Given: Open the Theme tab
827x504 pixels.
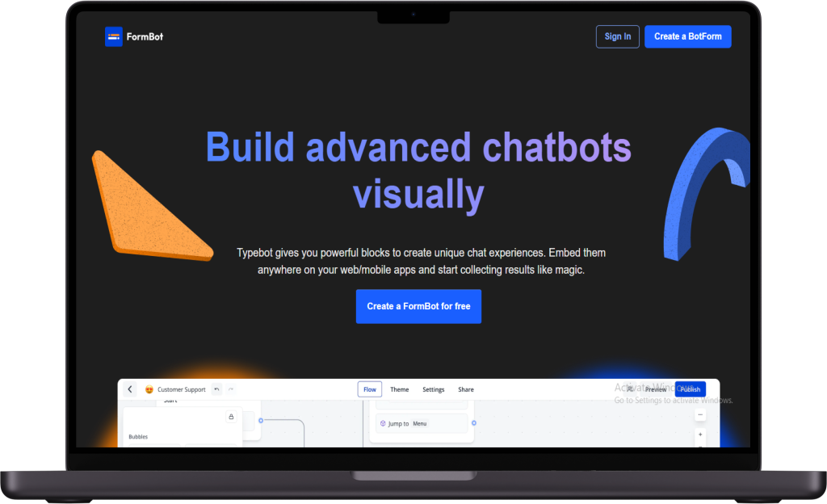Looking at the screenshot, I should pos(399,389).
